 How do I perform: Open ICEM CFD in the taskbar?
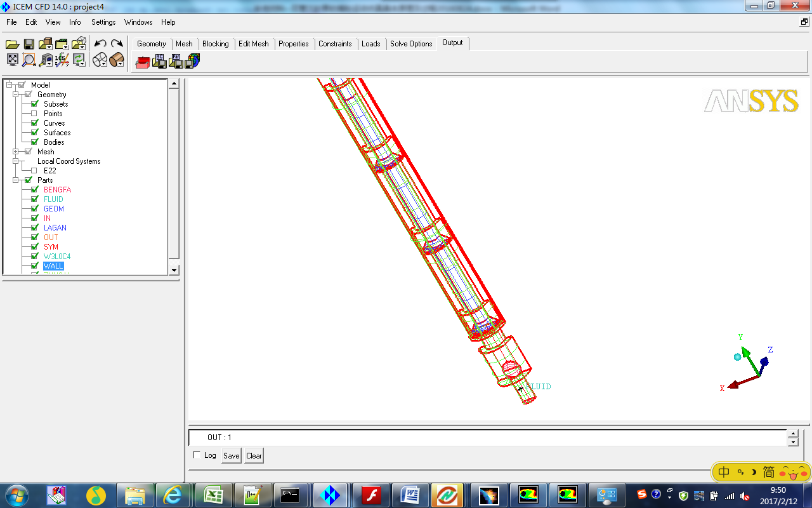(330, 495)
